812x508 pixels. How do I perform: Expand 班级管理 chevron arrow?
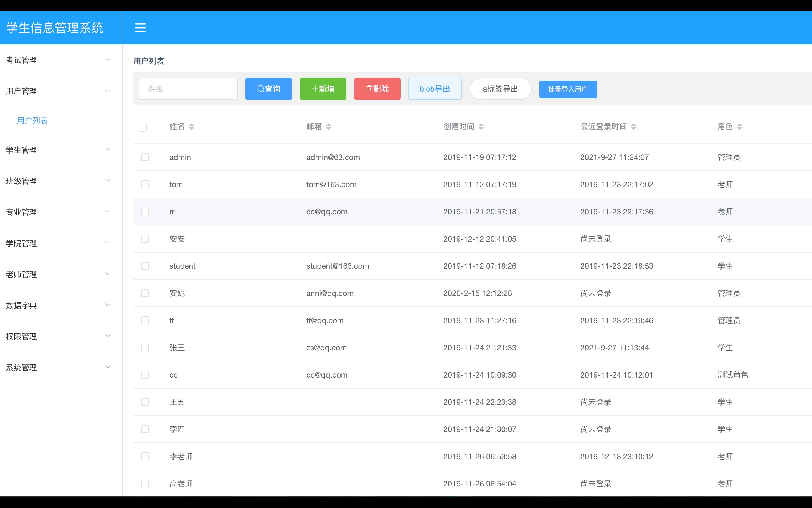108,181
